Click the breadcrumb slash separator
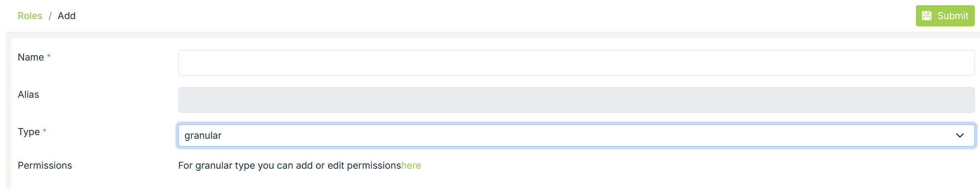Screen dimensions: 980x189 [50, 16]
